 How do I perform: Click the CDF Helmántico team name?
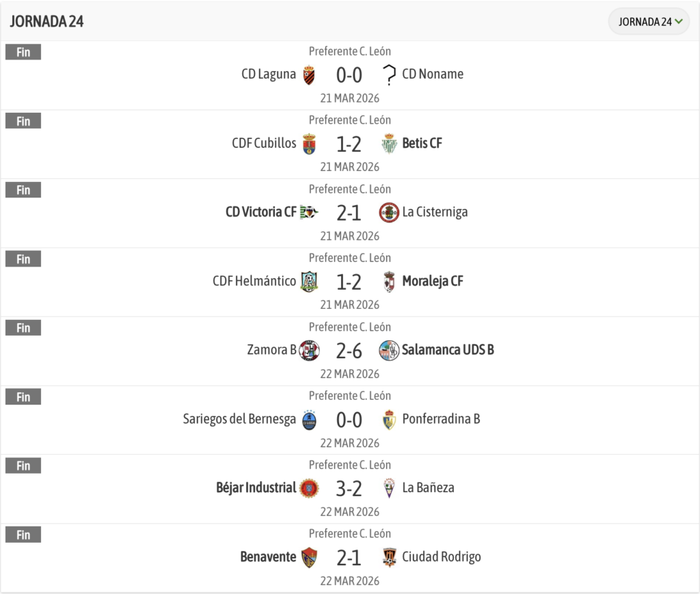254,281
